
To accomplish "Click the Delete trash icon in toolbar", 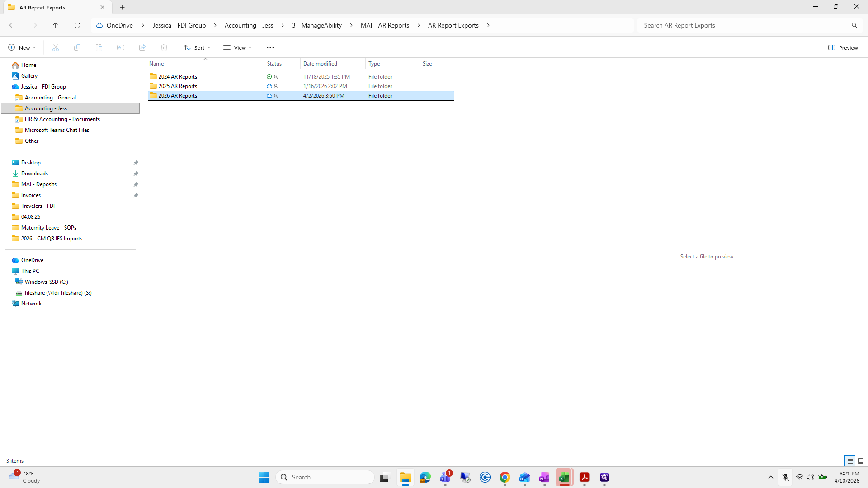I will click(164, 47).
